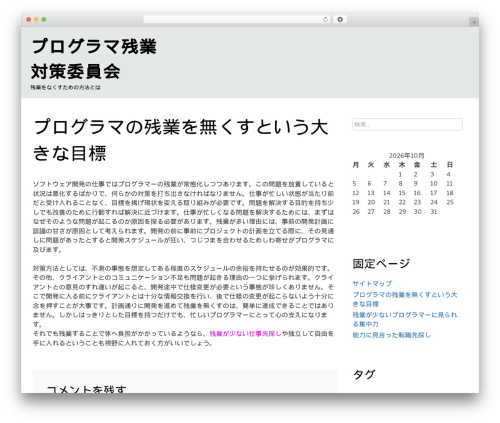Viewport: 500px width, 423px height.
Task: Click the green maximize window button
Action: (x=44, y=20)
